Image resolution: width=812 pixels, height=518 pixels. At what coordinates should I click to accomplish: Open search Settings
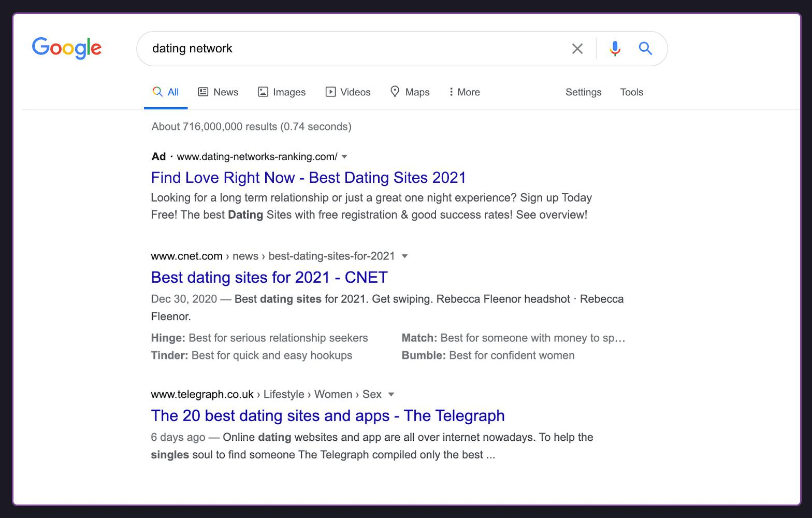pyautogui.click(x=583, y=92)
